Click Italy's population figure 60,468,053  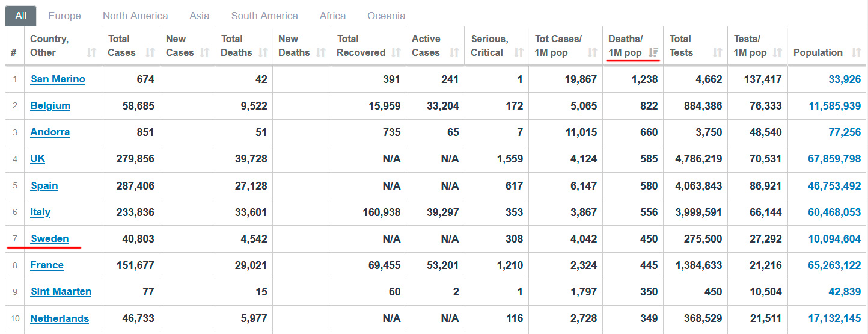click(834, 212)
